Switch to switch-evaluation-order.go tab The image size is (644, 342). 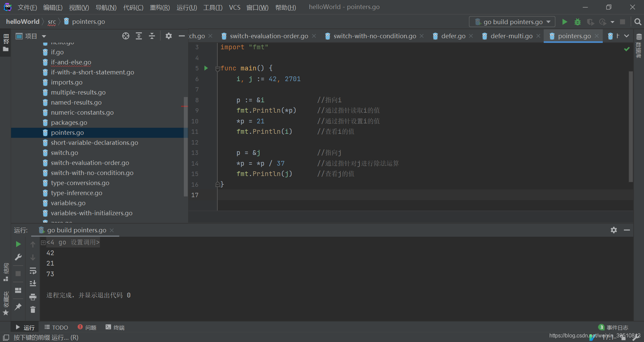pyautogui.click(x=269, y=36)
